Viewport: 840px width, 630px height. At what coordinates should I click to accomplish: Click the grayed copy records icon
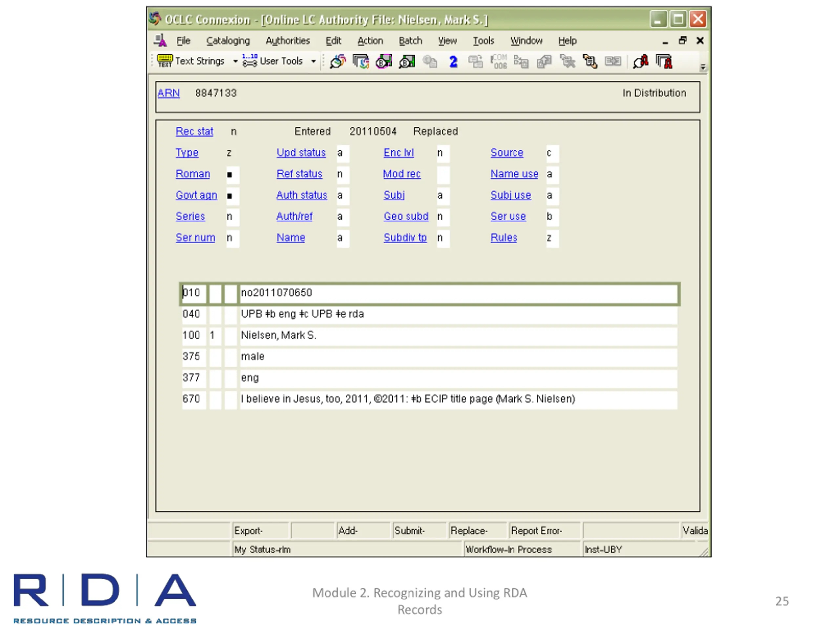pyautogui.click(x=430, y=61)
